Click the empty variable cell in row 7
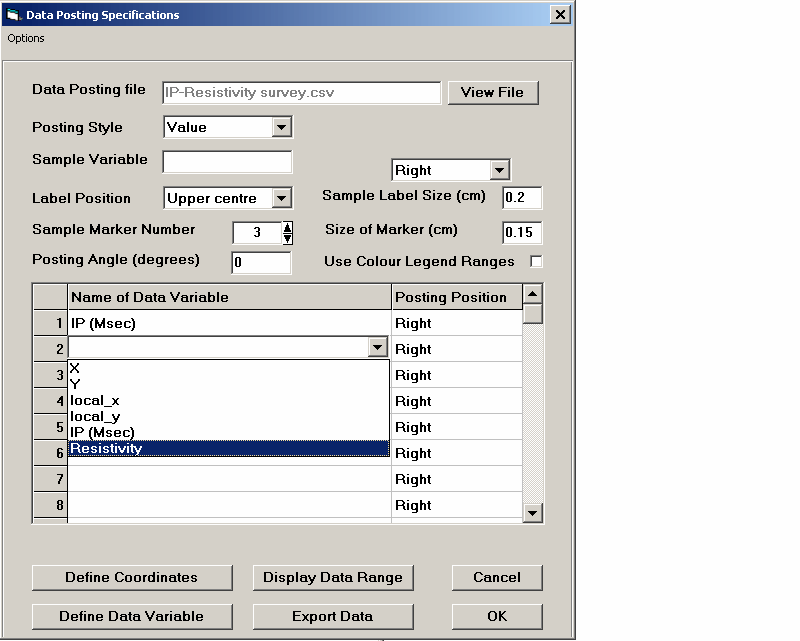800x641 pixels. pyautogui.click(x=229, y=479)
